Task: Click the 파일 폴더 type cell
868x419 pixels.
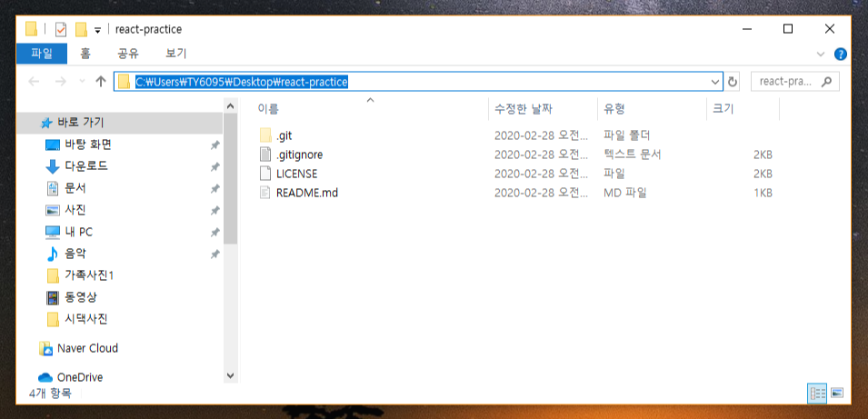Action: [626, 135]
